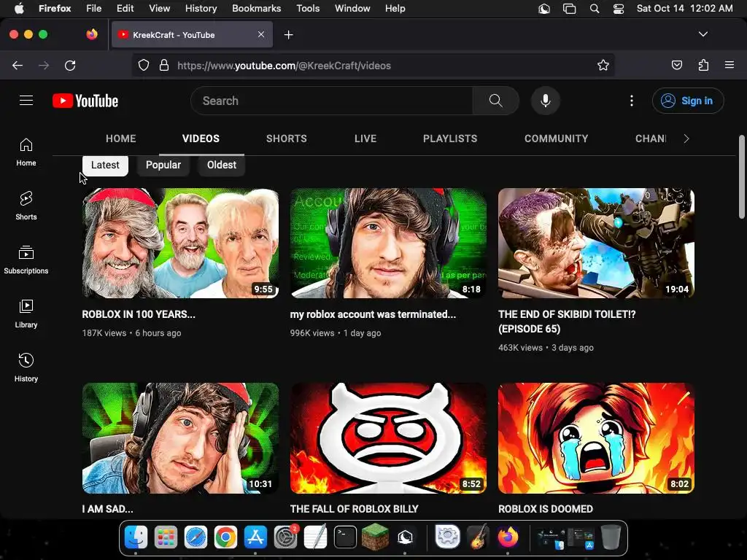This screenshot has width=747, height=560.
Task: Open Trash in the dock
Action: click(611, 537)
